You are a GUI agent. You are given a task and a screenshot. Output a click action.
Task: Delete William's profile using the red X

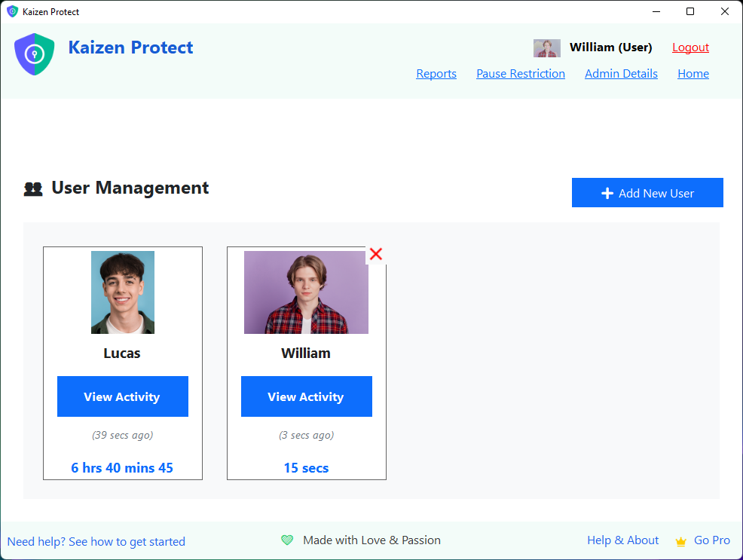pos(376,255)
